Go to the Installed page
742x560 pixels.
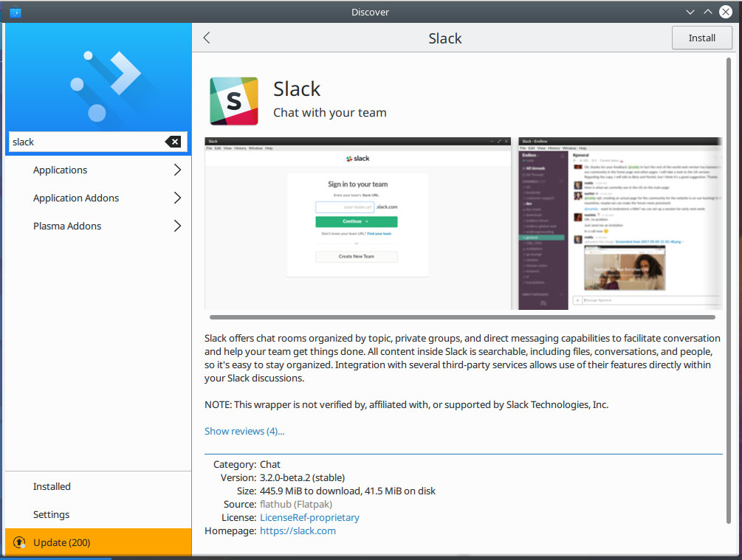[98, 486]
